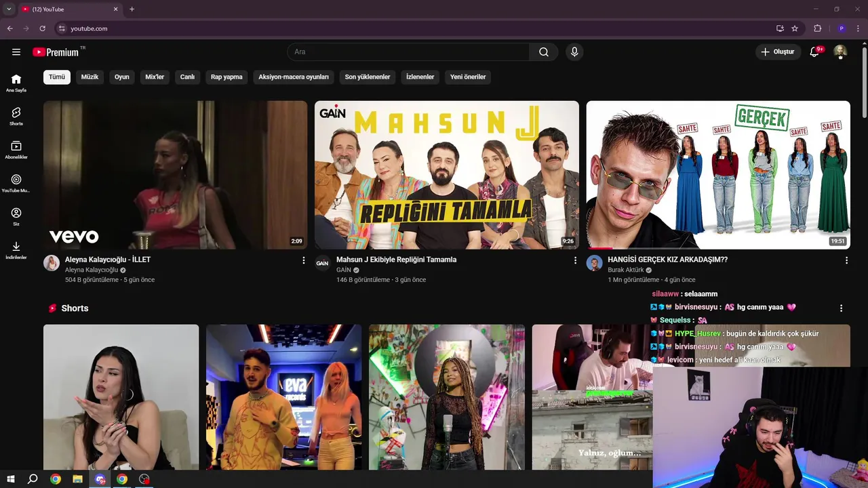Click the Oluştur create button
868x488 pixels.
(777, 52)
